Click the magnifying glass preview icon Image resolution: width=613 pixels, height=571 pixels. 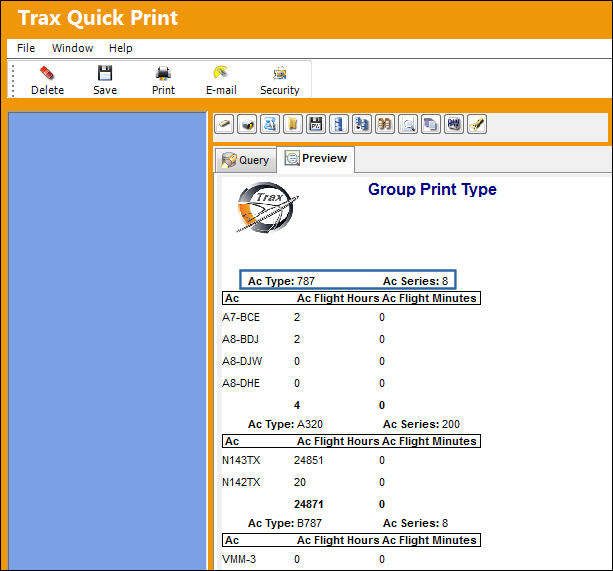(408, 124)
